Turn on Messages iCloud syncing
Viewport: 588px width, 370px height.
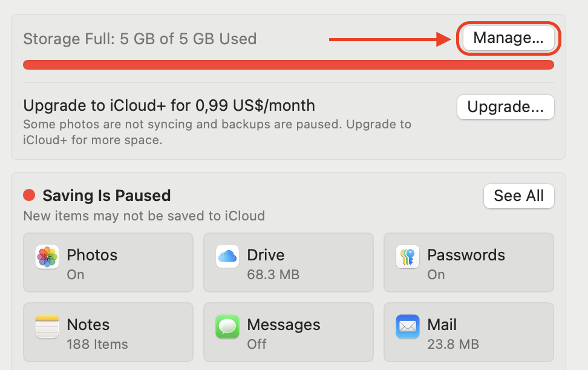tap(288, 332)
